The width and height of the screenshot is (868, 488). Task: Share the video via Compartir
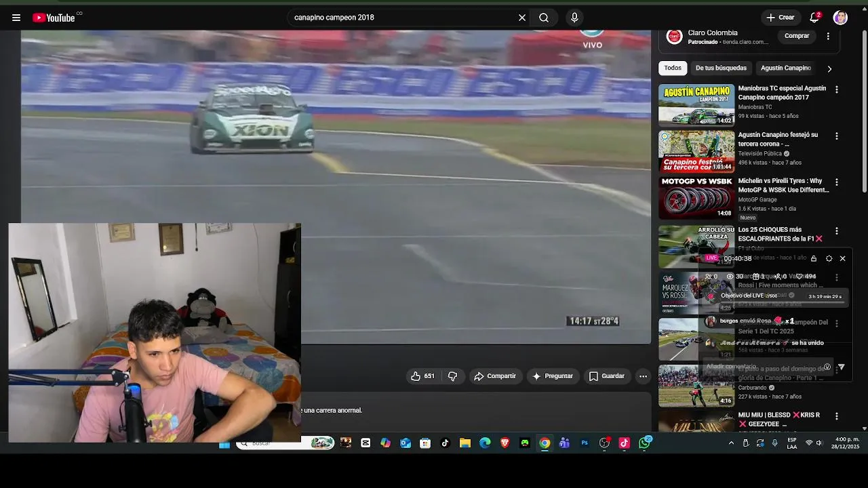(x=495, y=376)
